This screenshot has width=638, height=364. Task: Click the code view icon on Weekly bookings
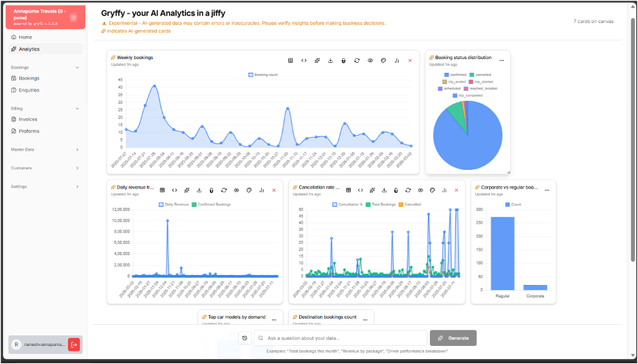click(303, 60)
